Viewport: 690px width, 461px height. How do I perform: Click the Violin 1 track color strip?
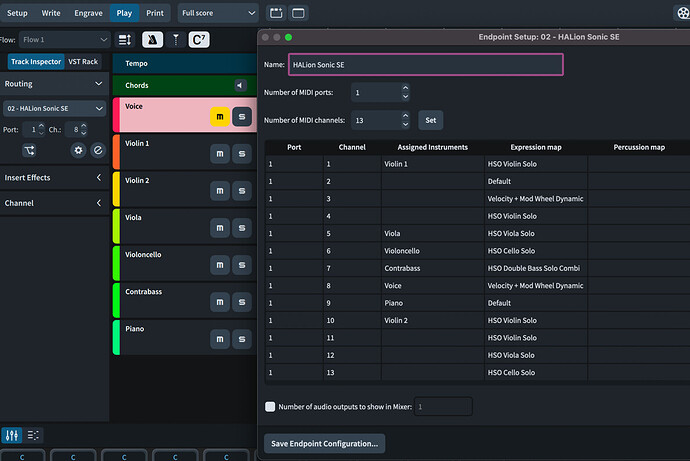(116, 152)
